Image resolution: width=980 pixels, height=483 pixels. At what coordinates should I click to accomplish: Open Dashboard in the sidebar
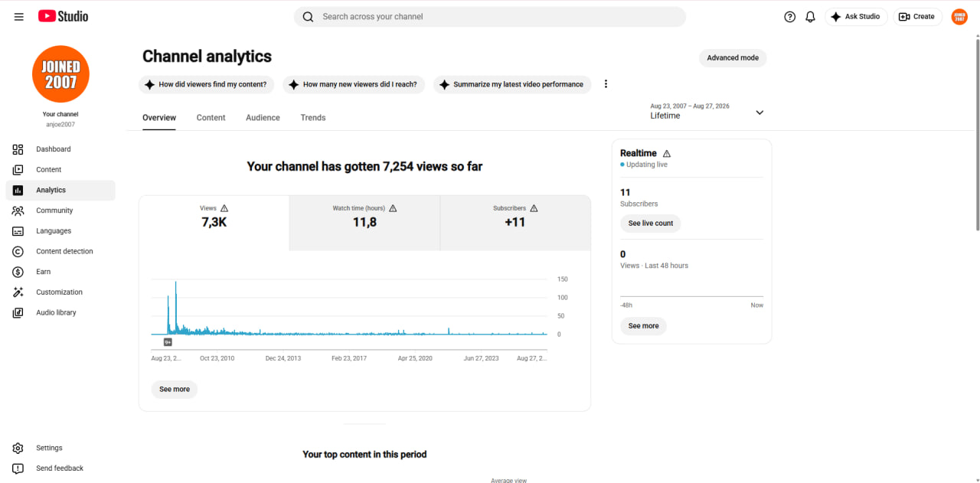click(60, 149)
